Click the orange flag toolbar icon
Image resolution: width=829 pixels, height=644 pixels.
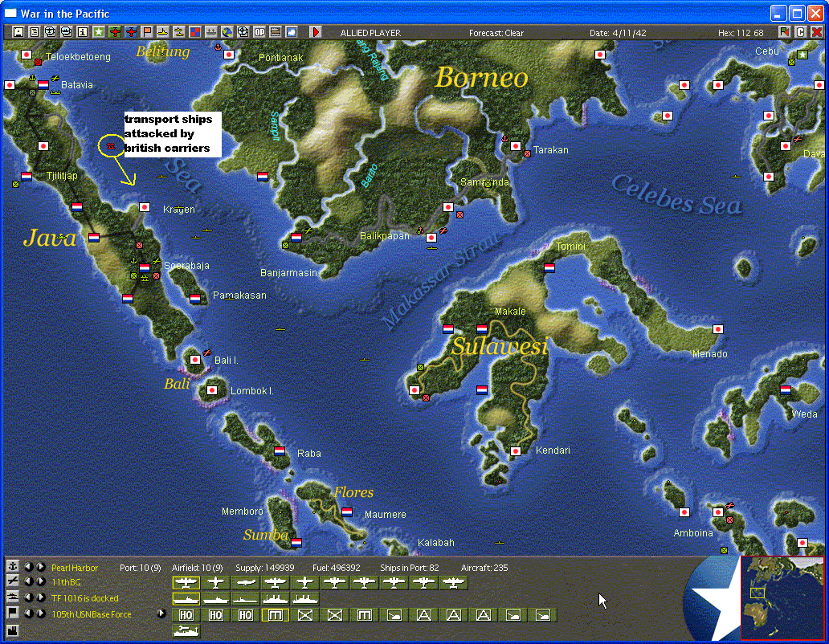(147, 32)
